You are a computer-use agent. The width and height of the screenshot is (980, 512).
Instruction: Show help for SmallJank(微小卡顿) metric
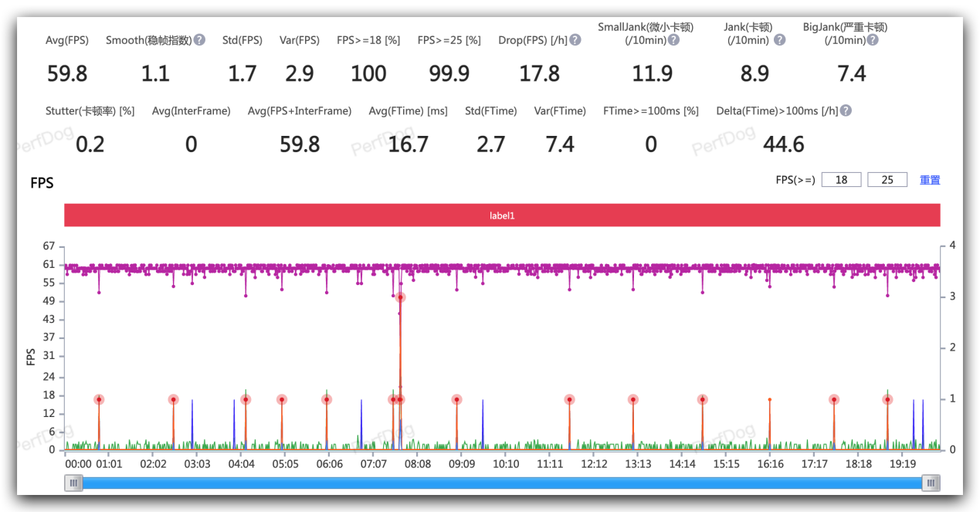pyautogui.click(x=673, y=40)
